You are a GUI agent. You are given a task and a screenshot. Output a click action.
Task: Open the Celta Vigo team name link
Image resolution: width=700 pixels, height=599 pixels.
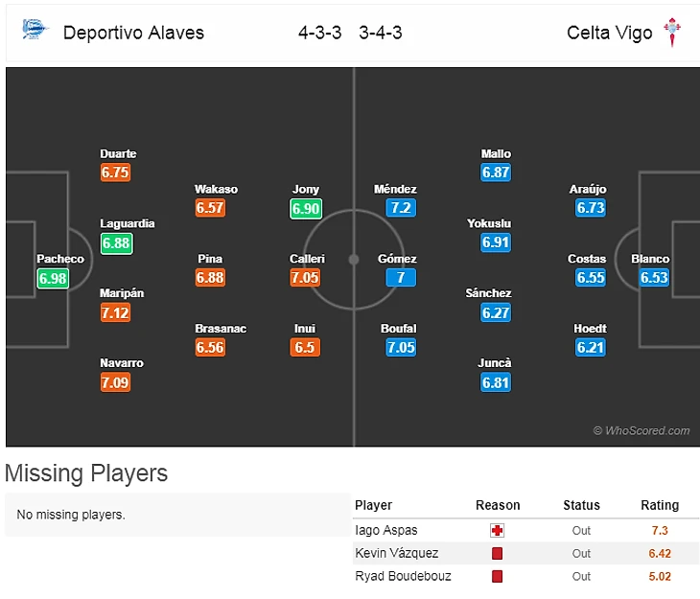tap(609, 33)
